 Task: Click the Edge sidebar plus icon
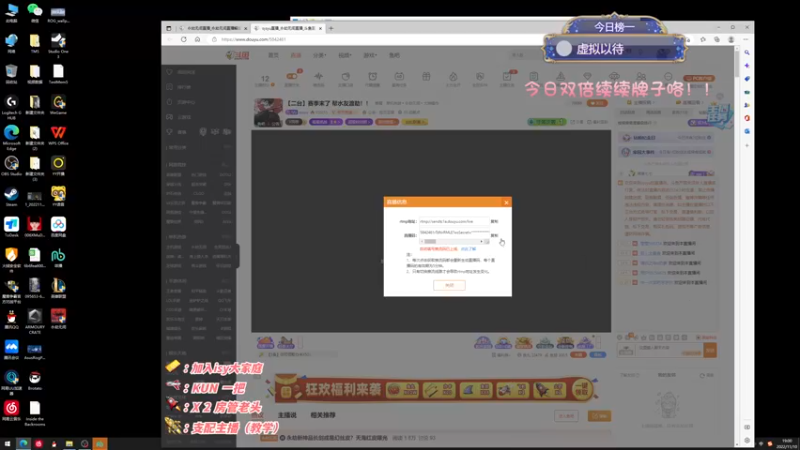[x=747, y=145]
